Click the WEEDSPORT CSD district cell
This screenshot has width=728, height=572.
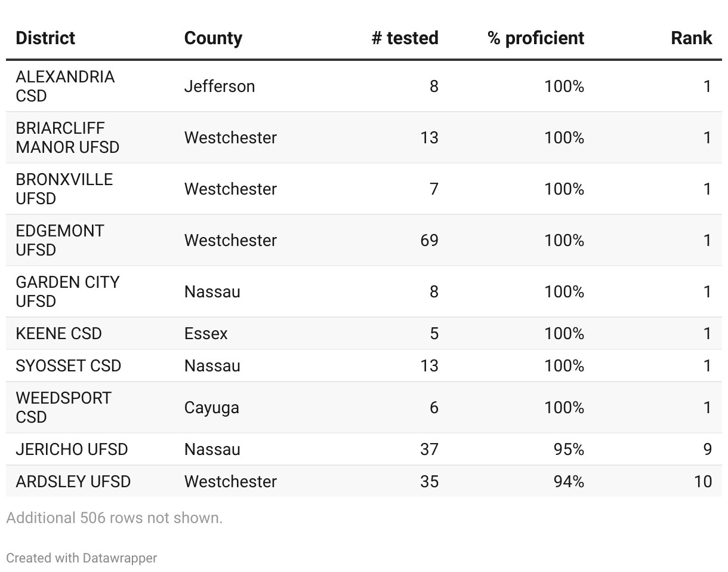pyautogui.click(x=63, y=407)
